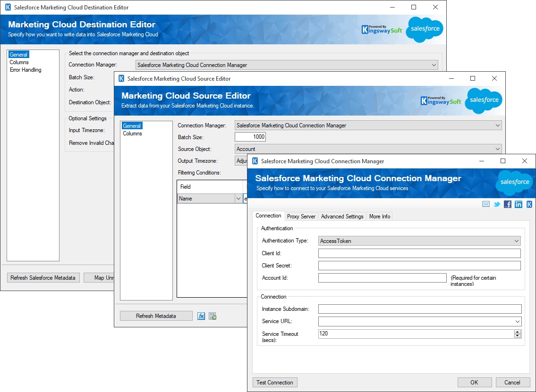Select General page in Source Editor
This screenshot has width=536, height=392.
pos(132,125)
